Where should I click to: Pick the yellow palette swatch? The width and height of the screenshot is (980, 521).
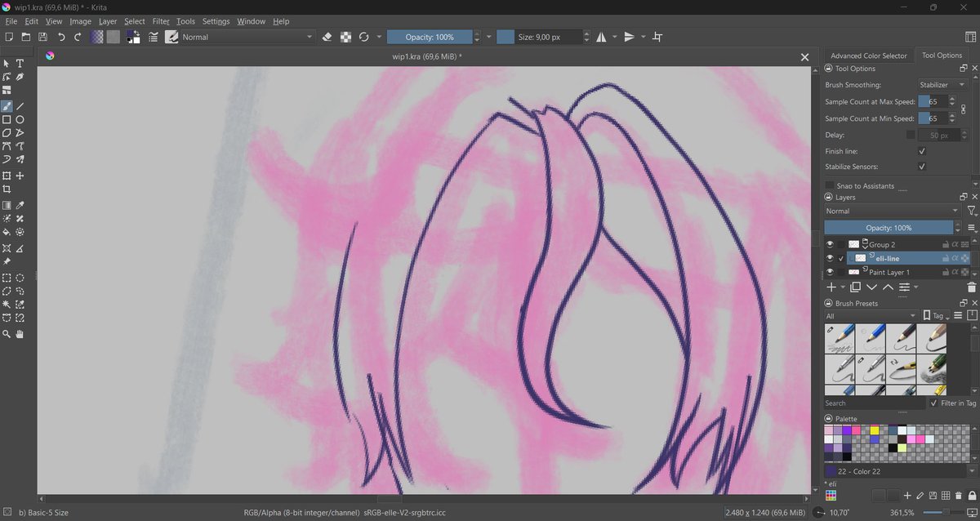click(x=874, y=430)
